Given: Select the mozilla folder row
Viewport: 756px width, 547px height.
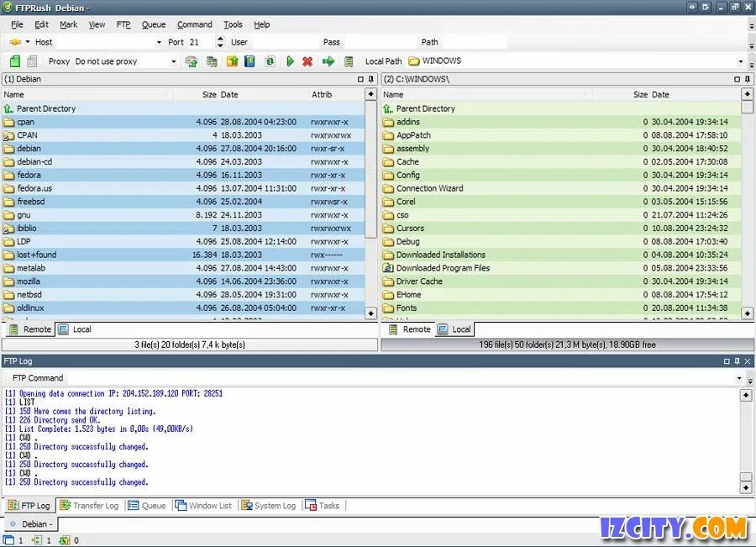Looking at the screenshot, I should (183, 281).
